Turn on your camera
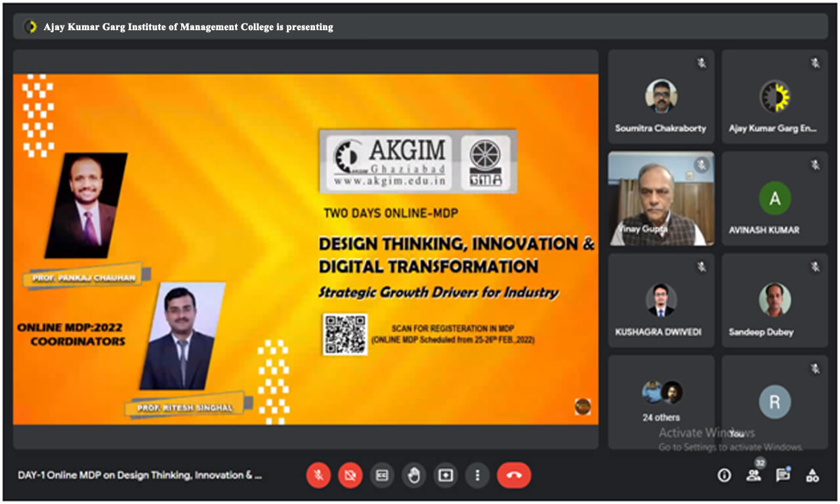This screenshot has width=840, height=504. [x=350, y=475]
